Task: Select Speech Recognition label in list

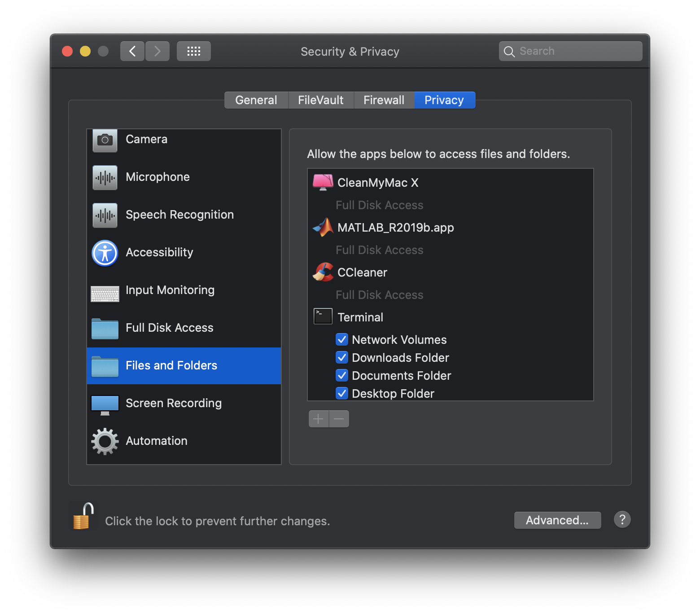Action: tap(180, 215)
